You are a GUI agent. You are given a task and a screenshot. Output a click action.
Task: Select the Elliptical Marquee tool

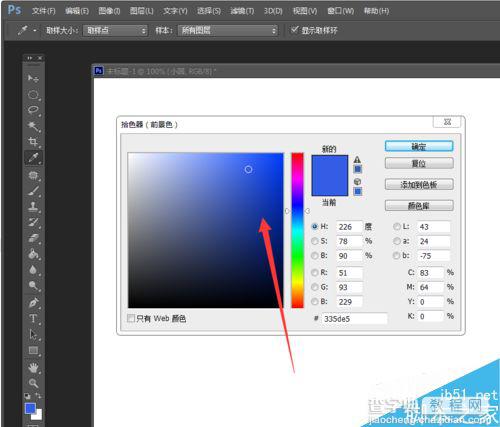(x=33, y=94)
